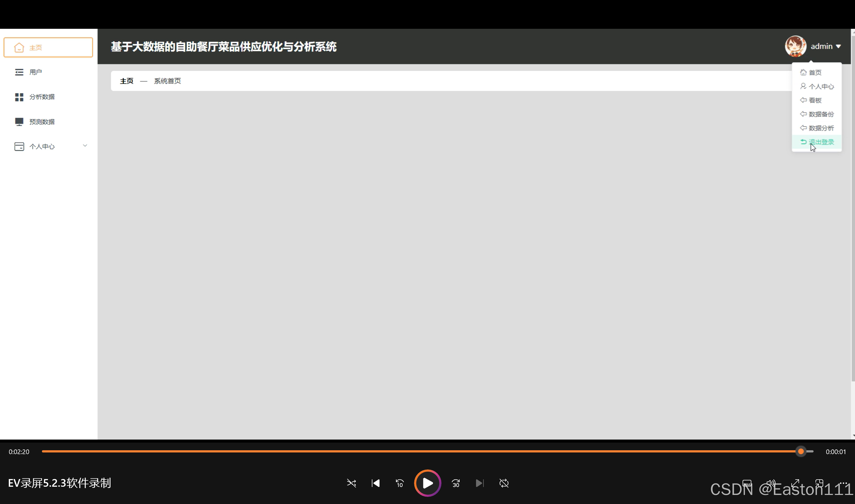The height and width of the screenshot is (504, 855).
Task: Open the player's more options ellipsis
Action: pos(843,483)
